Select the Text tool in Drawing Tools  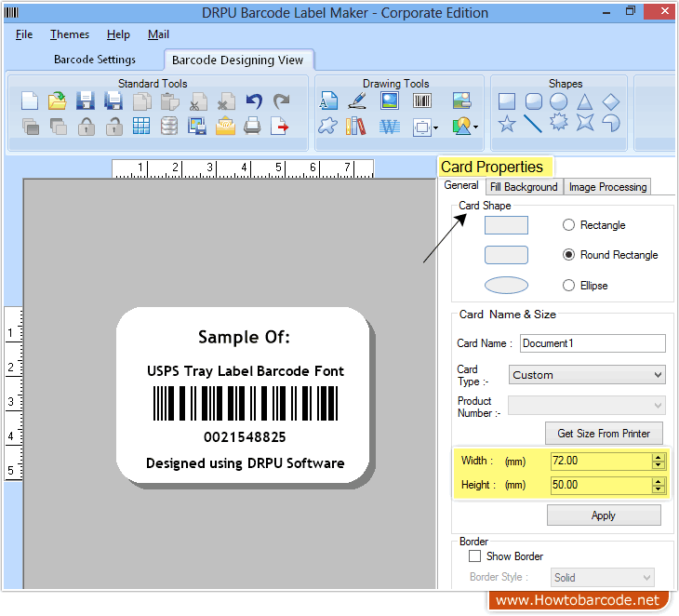[x=328, y=100]
